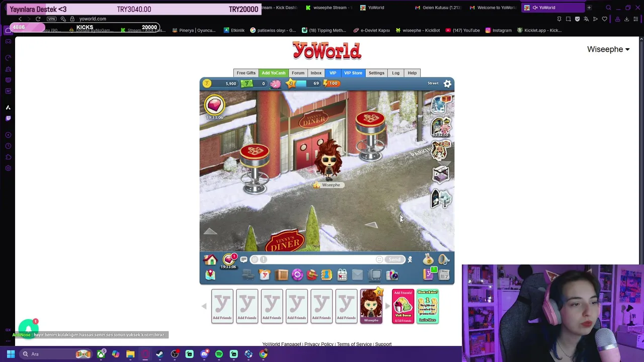Expand the Wiseephe account dropdown

pos(608,49)
